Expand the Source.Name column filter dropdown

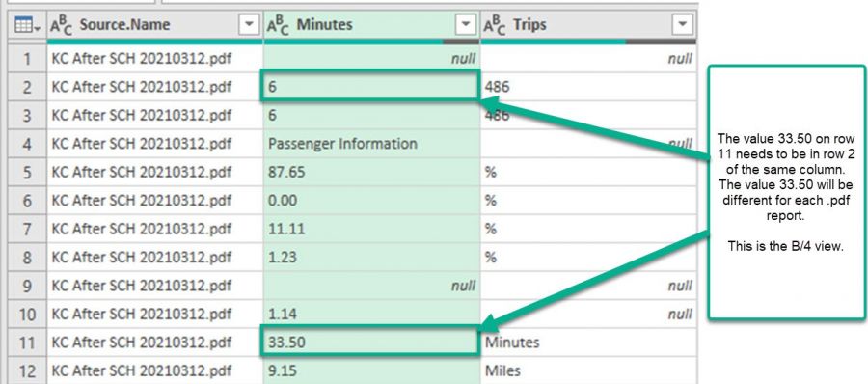(x=249, y=24)
